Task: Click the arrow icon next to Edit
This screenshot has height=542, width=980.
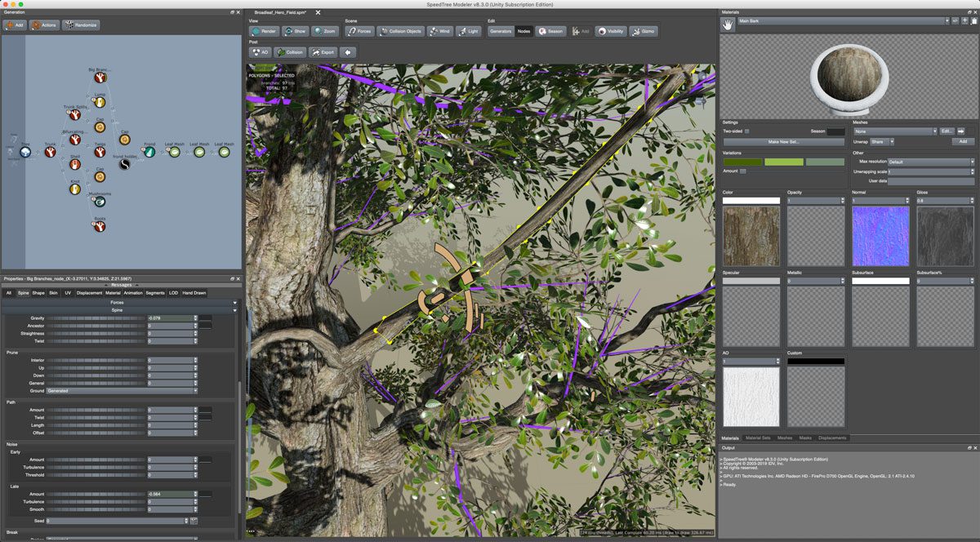Action: (x=961, y=131)
